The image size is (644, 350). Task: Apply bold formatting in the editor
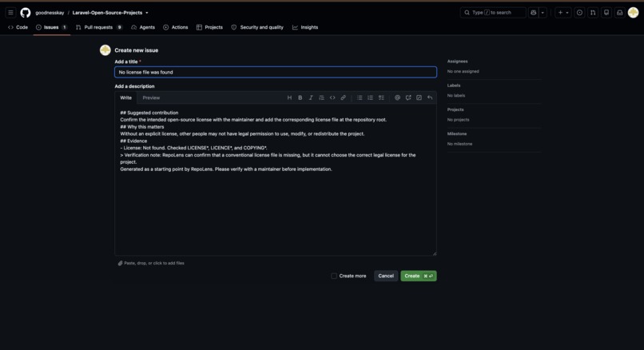(300, 97)
